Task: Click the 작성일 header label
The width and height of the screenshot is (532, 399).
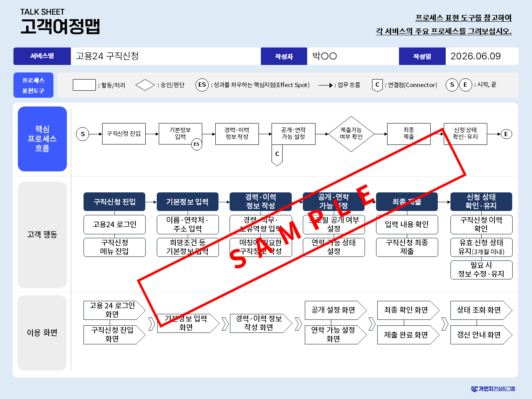Action: (422, 56)
